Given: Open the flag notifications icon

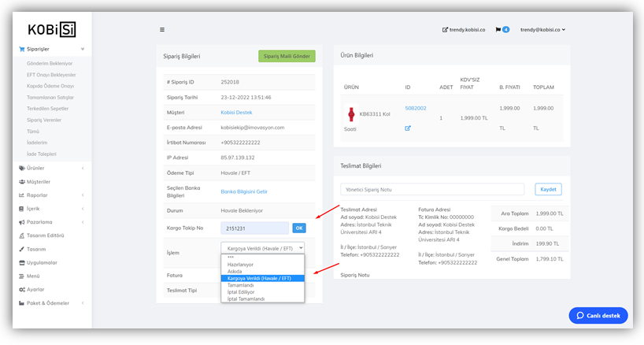Looking at the screenshot, I should click(498, 30).
